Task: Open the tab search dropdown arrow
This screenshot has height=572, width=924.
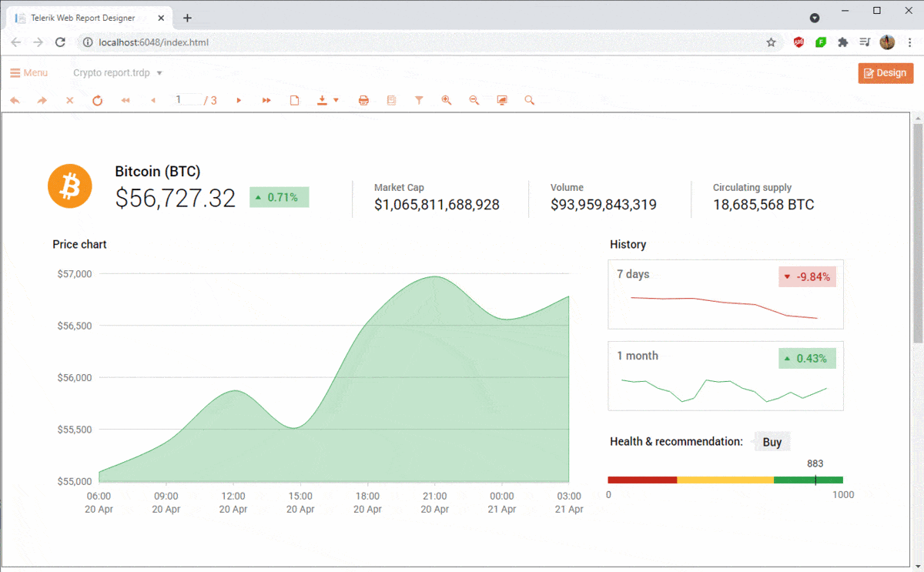Action: coord(815,18)
